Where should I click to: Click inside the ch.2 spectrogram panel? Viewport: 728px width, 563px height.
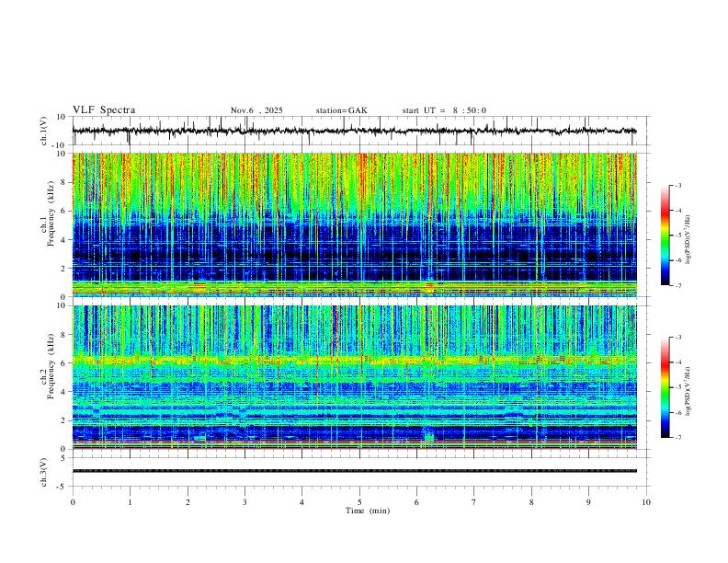point(355,377)
